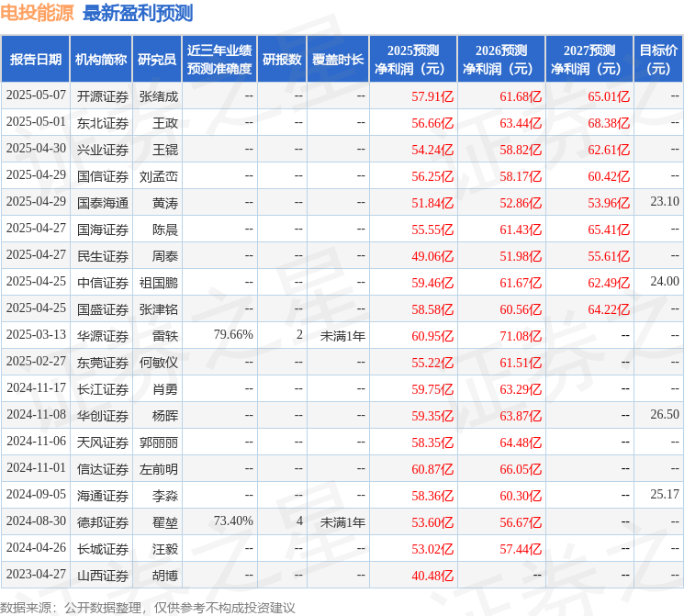
Task: Click accuracy value 73.40%
Action: tap(233, 521)
